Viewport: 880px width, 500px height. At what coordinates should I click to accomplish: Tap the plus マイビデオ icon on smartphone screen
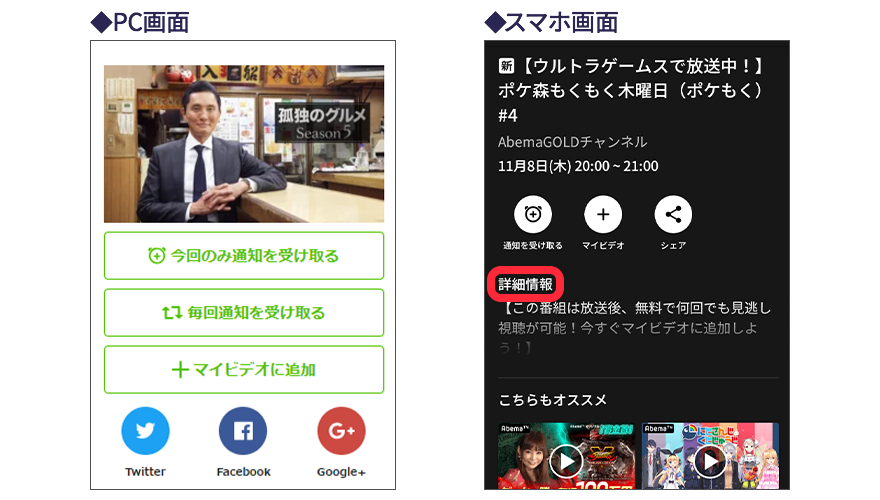pos(603,214)
